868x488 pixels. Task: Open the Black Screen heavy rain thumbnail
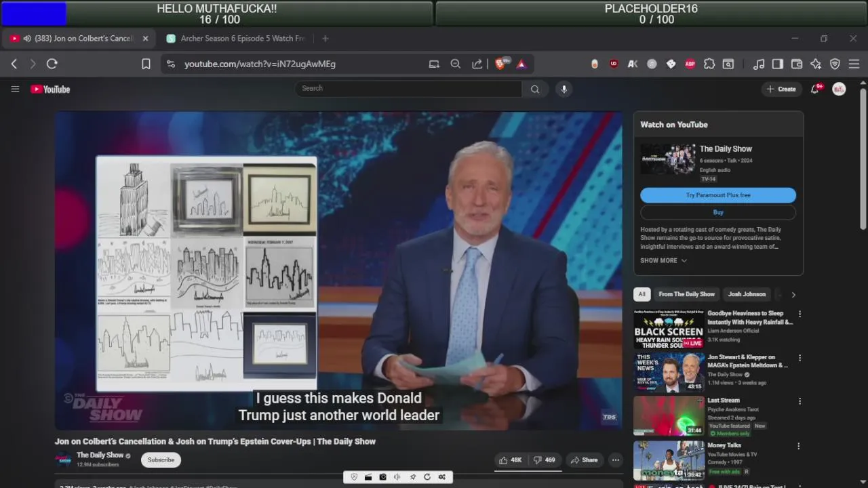tap(669, 329)
